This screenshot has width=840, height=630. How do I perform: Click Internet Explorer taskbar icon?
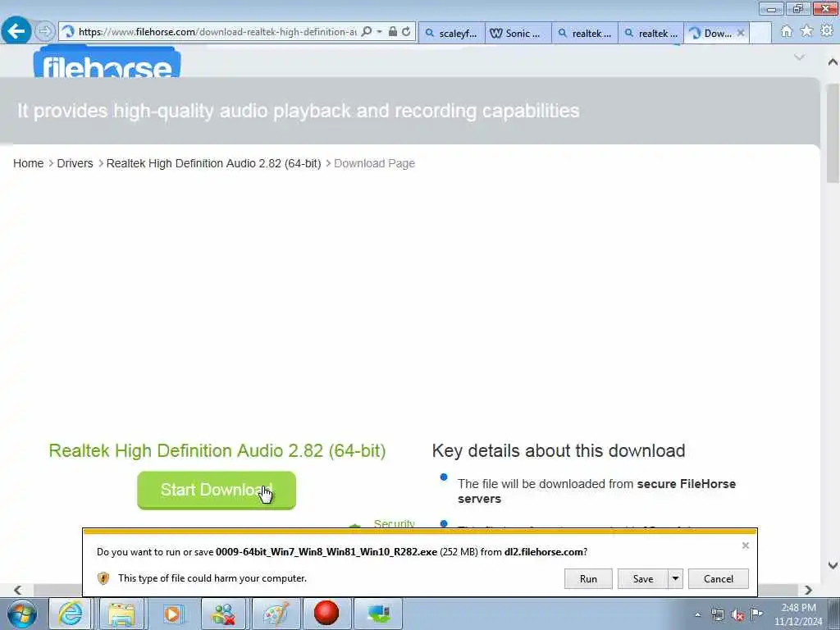point(71,614)
